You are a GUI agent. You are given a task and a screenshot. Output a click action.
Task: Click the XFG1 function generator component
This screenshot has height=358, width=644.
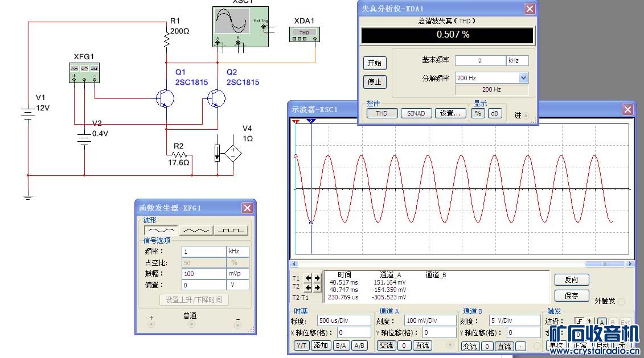tap(84, 73)
